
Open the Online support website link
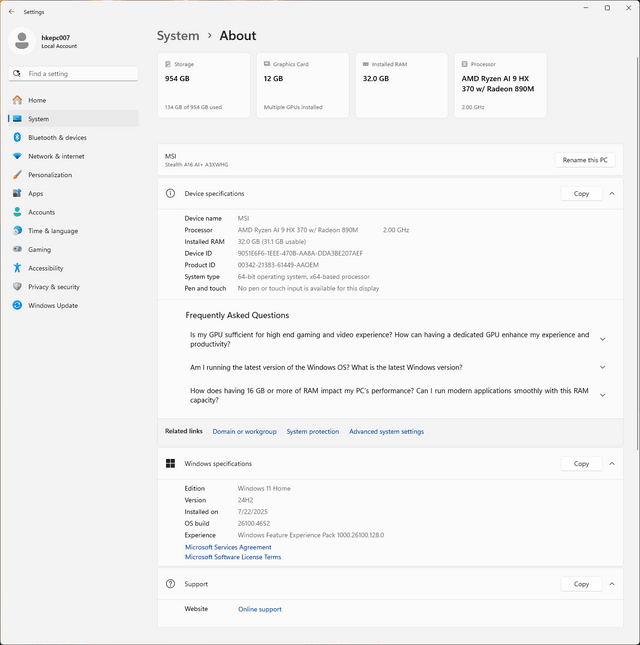click(x=260, y=609)
